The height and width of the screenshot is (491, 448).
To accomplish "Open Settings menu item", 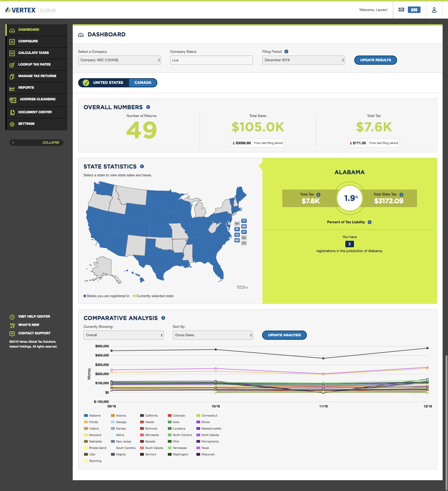I will (36, 124).
